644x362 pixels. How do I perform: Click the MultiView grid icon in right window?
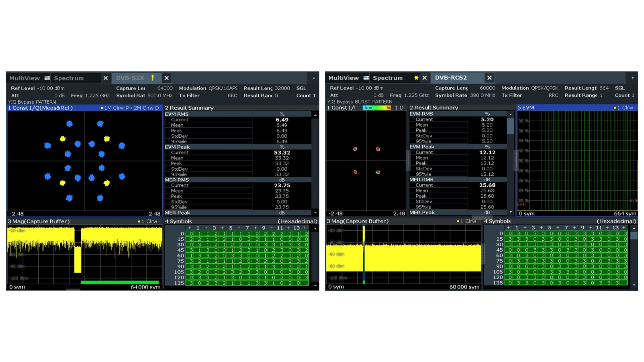[366, 78]
